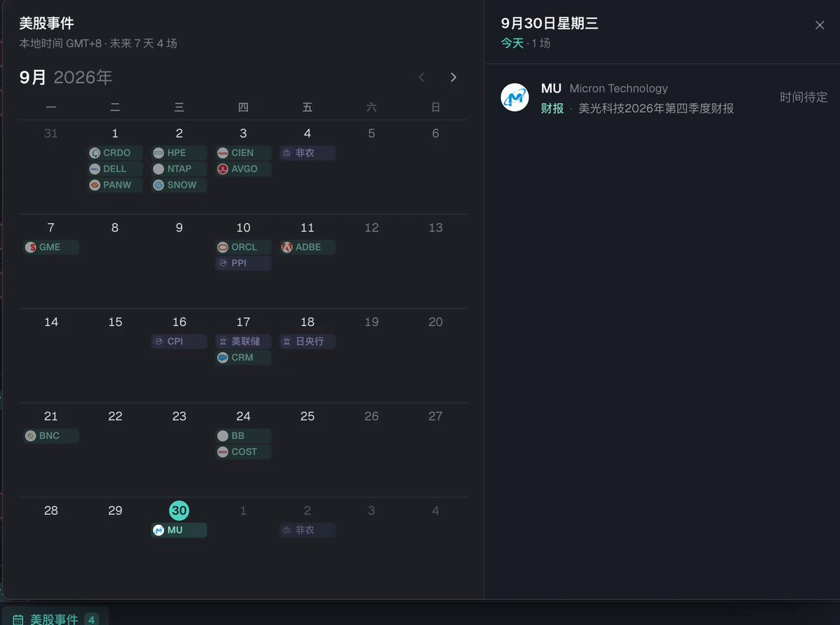The image size is (840, 625).
Task: Open the 美股事件 tab at the bottom bar
Action: click(x=55, y=619)
